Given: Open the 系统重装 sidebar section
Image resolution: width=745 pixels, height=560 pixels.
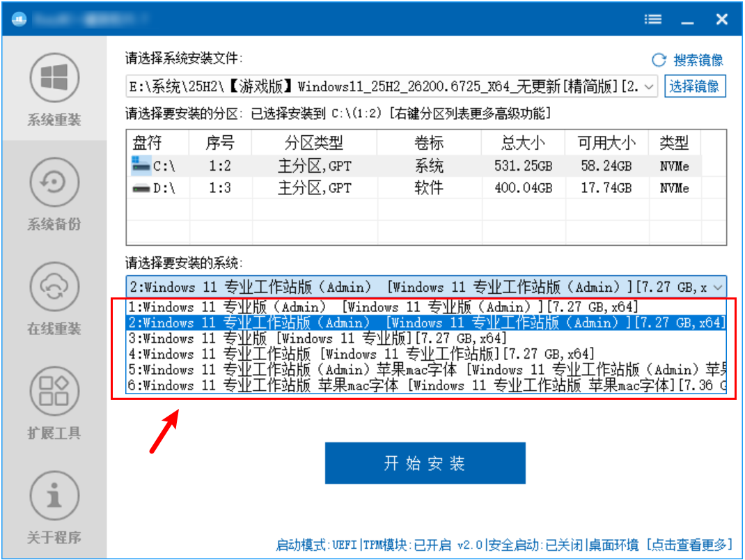Looking at the screenshot, I should [54, 89].
